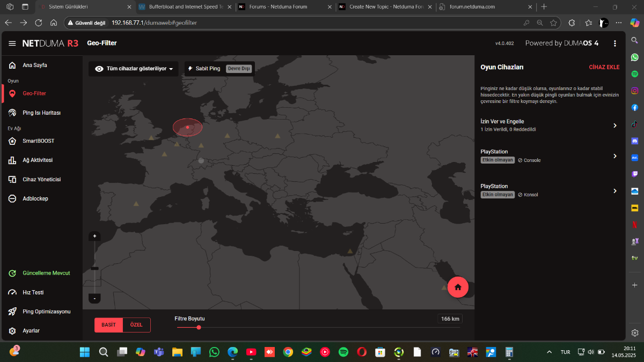644x362 pixels.
Task: Go to Ayarlar settings in sidebar
Action: pos(31,331)
